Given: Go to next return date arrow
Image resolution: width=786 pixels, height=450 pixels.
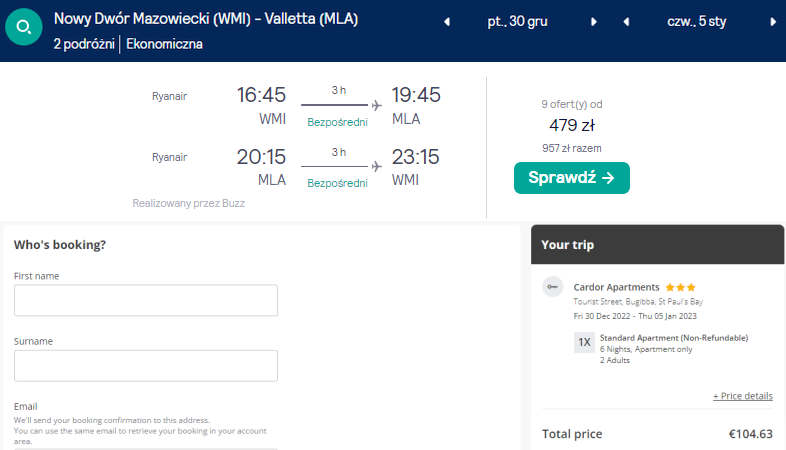Looking at the screenshot, I should coord(775,22).
